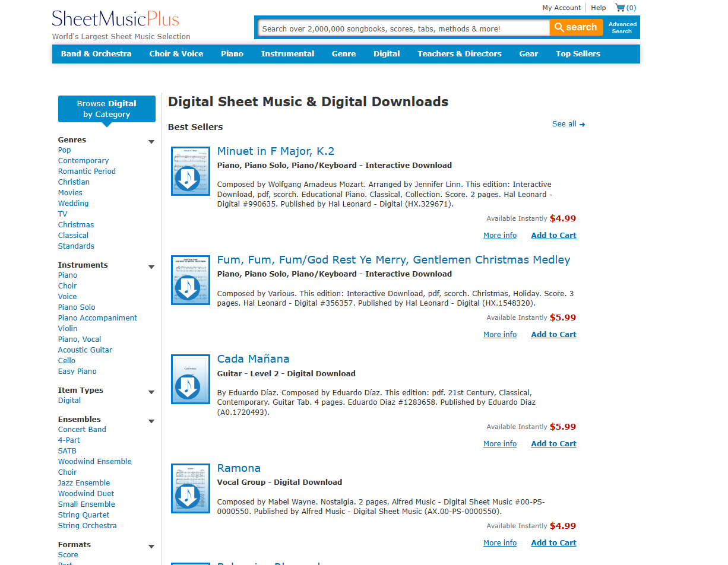Click the Ramona sheet music thumbnail
The image size is (728, 565).
[191, 488]
